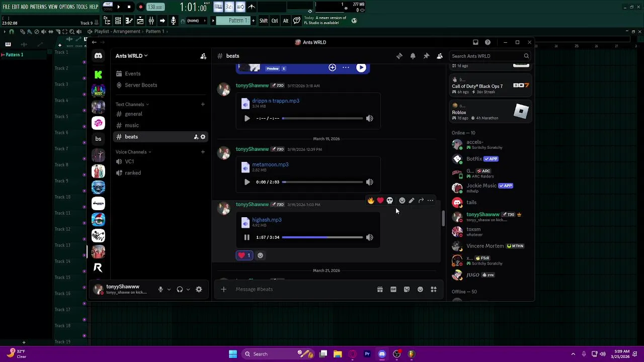Open the music text channel
Screen dimensions: 644x362
click(x=160, y=125)
